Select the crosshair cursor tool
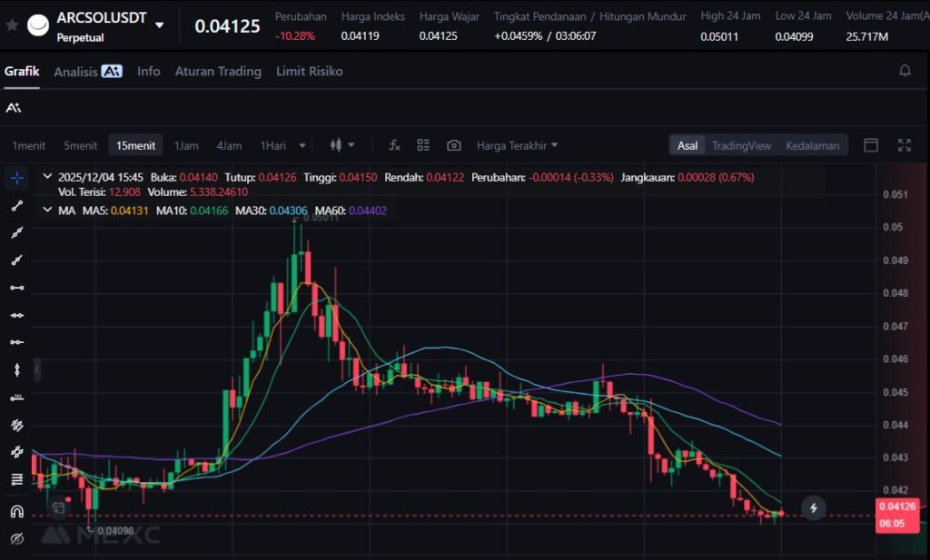The width and height of the screenshot is (930, 560). [x=16, y=178]
